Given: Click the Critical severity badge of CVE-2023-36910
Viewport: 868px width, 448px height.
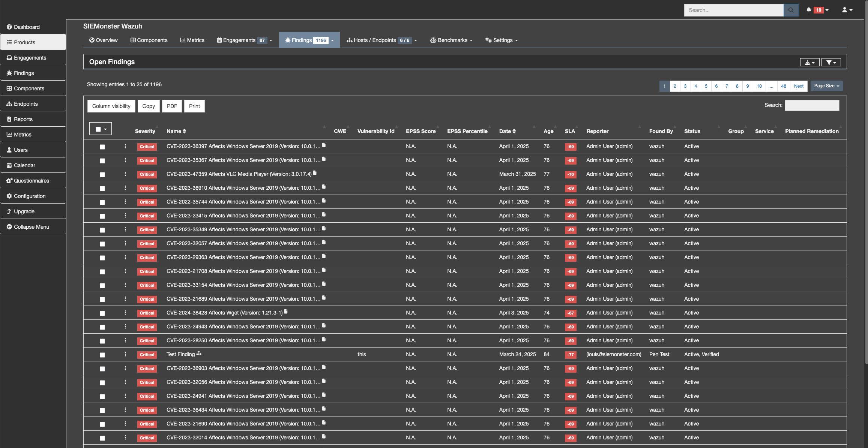Looking at the screenshot, I should pyautogui.click(x=147, y=188).
